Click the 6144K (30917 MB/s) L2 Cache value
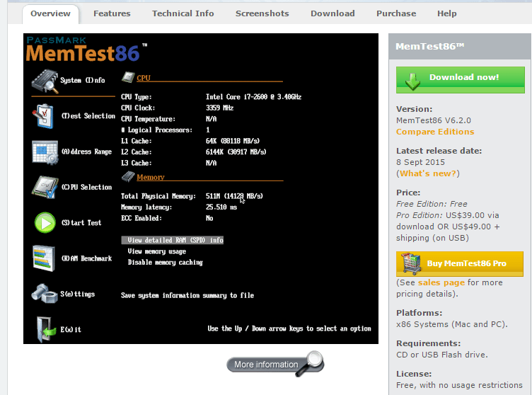This screenshot has width=532, height=395. click(236, 151)
